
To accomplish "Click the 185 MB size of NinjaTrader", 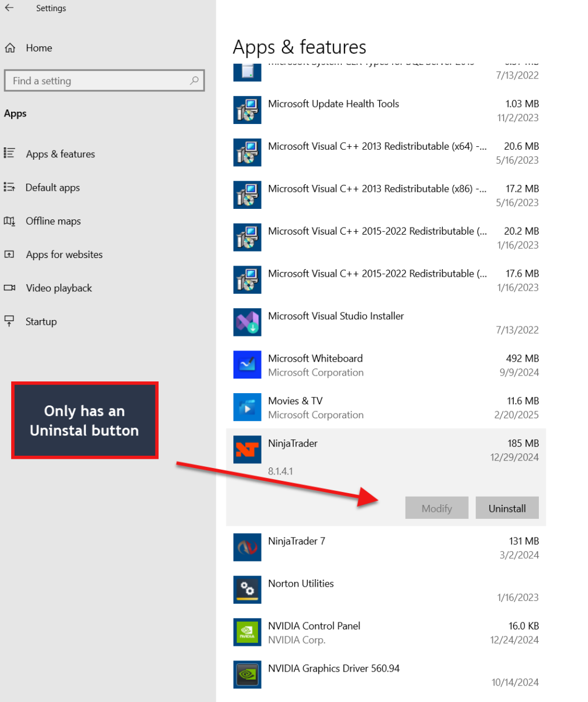I will (x=523, y=443).
